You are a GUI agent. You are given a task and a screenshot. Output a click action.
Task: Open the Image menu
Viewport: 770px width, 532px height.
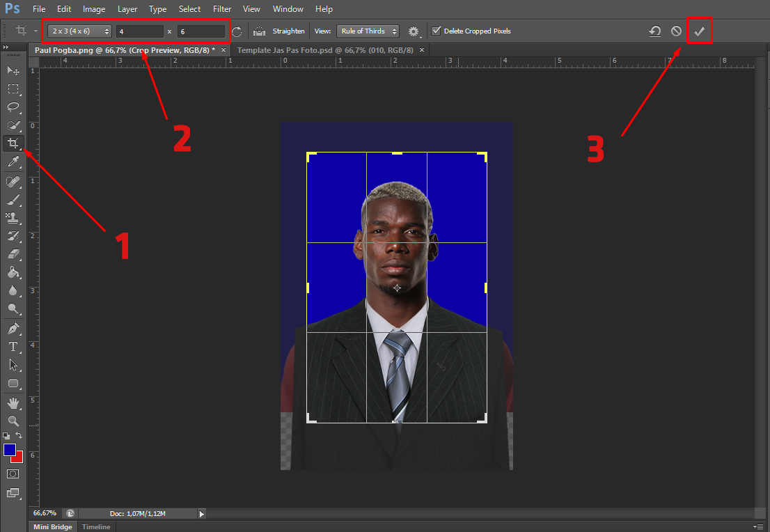pos(94,9)
